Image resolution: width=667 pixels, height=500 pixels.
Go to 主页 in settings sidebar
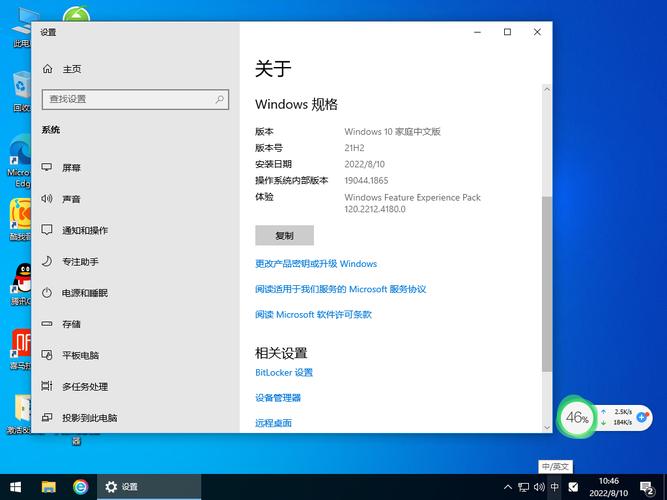point(72,69)
